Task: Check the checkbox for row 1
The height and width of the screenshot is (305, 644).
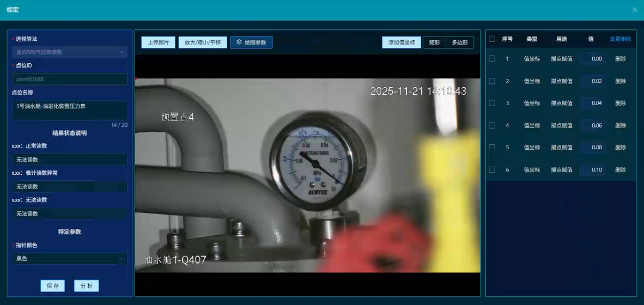Action: pos(492,59)
